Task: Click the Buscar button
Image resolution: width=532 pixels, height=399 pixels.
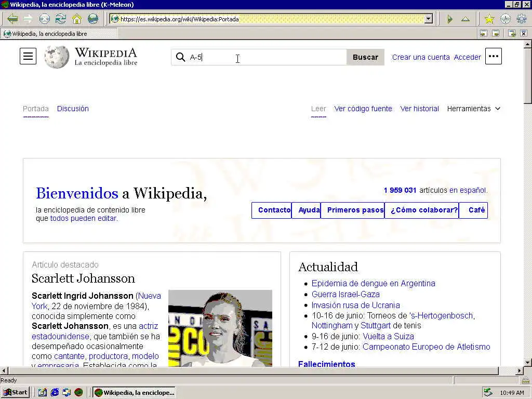Action: click(365, 57)
